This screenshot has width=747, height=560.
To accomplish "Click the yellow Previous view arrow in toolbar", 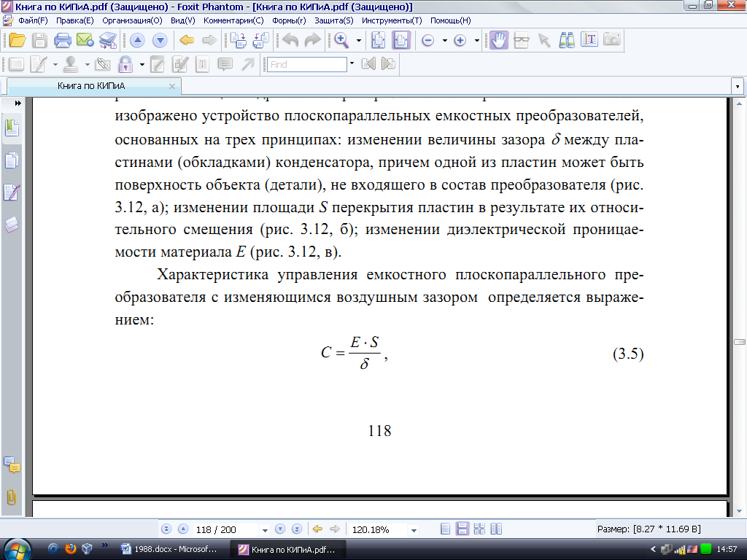I will click(x=187, y=41).
